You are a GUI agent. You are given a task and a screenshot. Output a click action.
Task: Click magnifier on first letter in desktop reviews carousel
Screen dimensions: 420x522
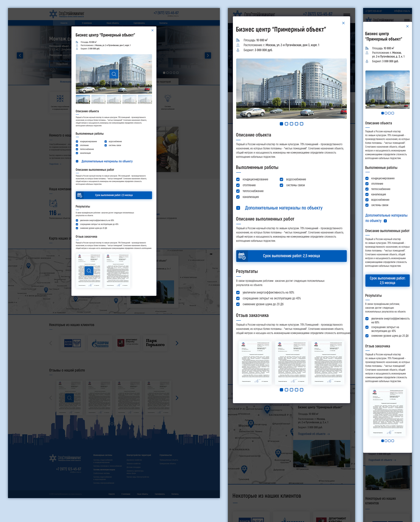click(x=69, y=398)
